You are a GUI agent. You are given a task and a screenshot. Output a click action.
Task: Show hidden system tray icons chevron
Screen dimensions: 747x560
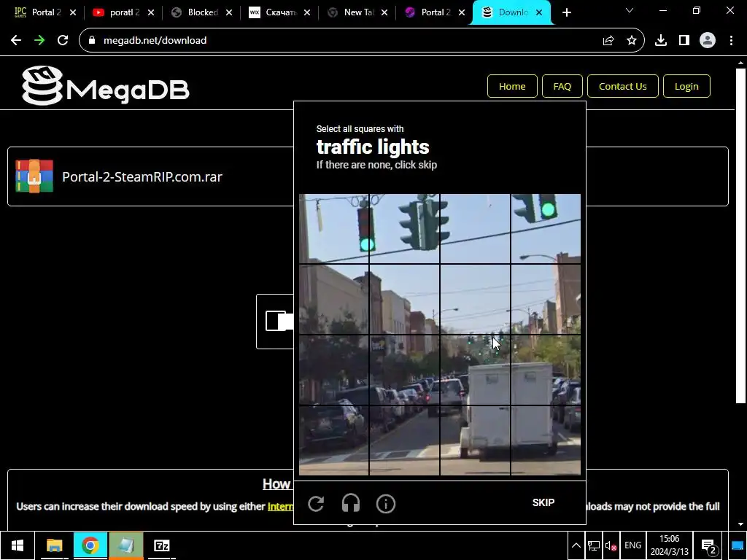576,545
